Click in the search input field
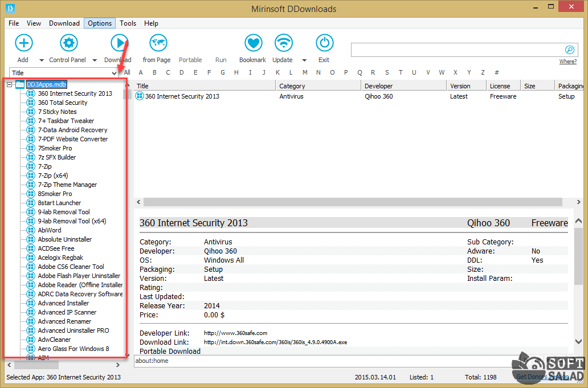Image resolution: width=588 pixels, height=388 pixels. tap(456, 50)
